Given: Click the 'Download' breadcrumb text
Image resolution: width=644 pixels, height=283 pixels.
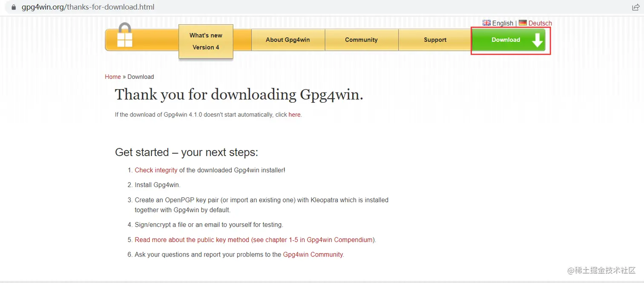Looking at the screenshot, I should (x=141, y=77).
